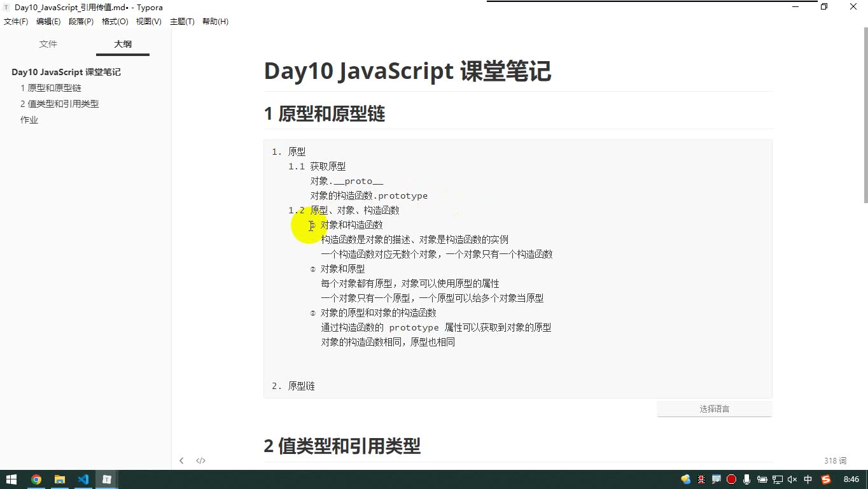The width and height of the screenshot is (868, 489).
Task: Open the 格式(O) menu
Action: 115,22
